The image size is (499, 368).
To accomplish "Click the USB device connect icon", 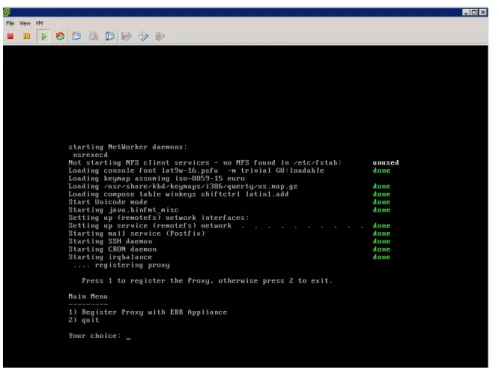I will point(160,36).
